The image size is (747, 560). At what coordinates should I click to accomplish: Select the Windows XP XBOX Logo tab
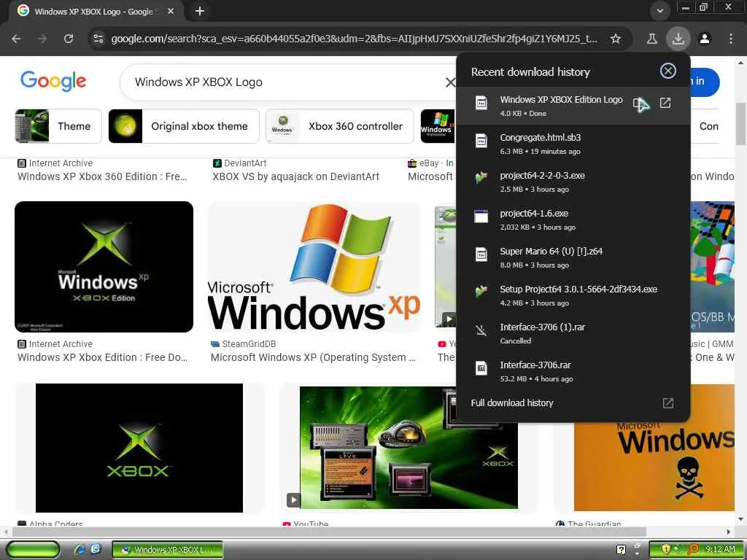click(x=94, y=12)
